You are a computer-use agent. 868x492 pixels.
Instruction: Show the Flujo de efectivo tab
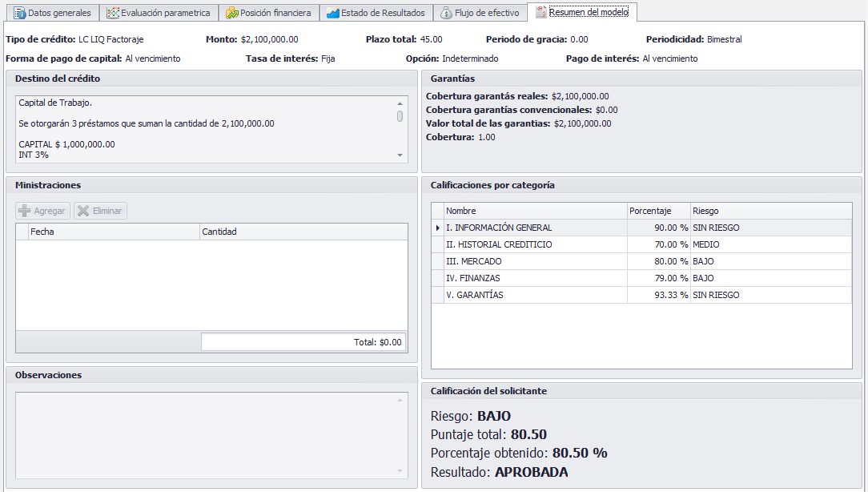(x=480, y=13)
